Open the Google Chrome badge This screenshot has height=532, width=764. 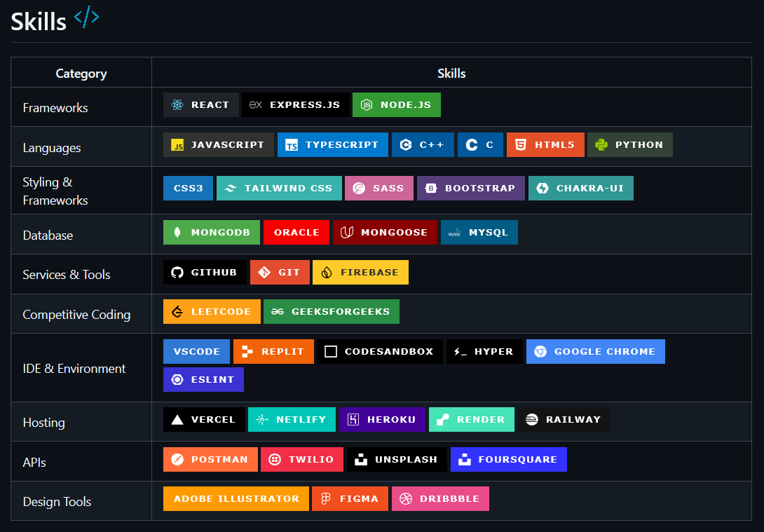pyautogui.click(x=595, y=352)
